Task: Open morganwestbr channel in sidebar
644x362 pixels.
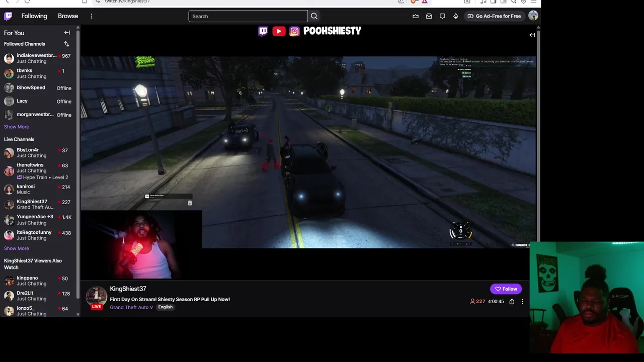Action: pyautogui.click(x=38, y=115)
